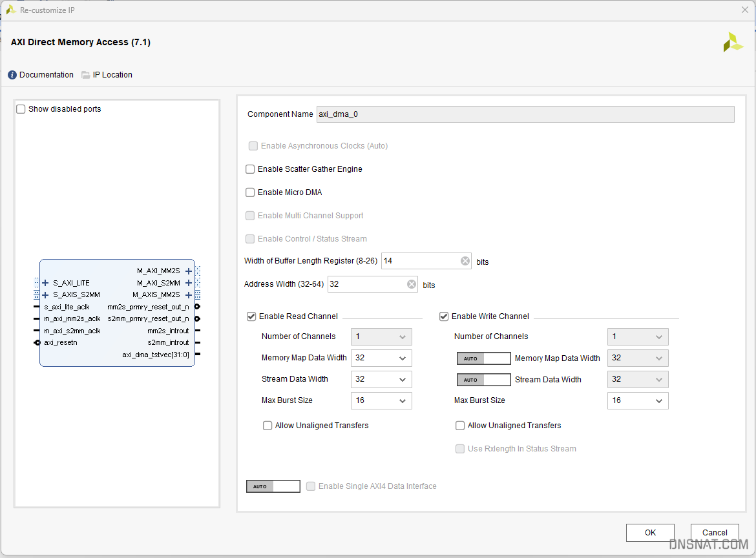Viewport: 756px width, 558px height.
Task: Click the Enable Multi Channel Support checkbox
Action: [250, 216]
